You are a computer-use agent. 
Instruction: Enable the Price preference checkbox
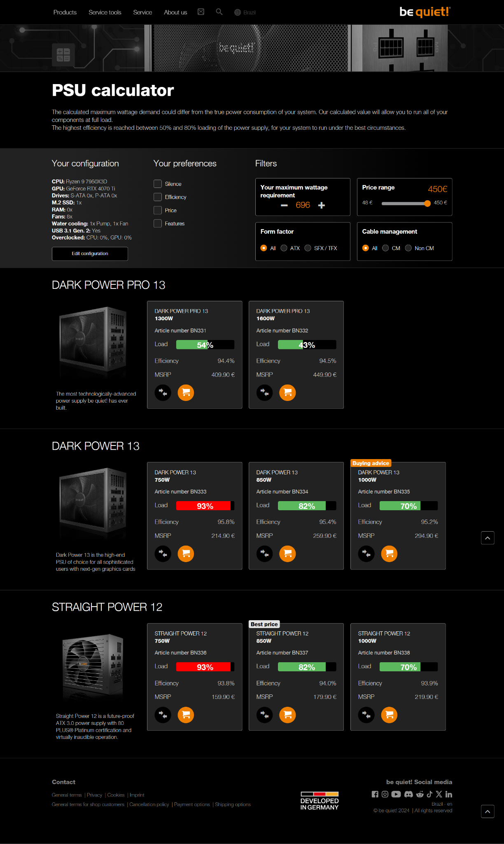tap(158, 210)
